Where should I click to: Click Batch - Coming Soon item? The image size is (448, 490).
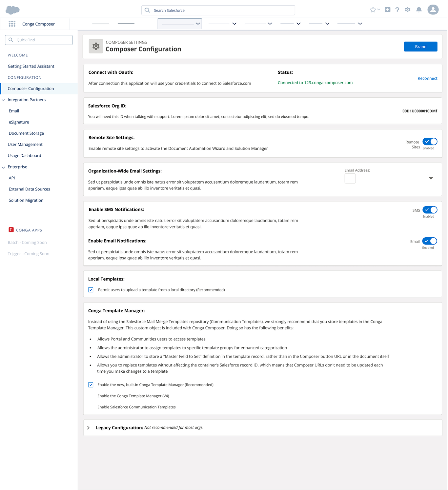(x=27, y=243)
